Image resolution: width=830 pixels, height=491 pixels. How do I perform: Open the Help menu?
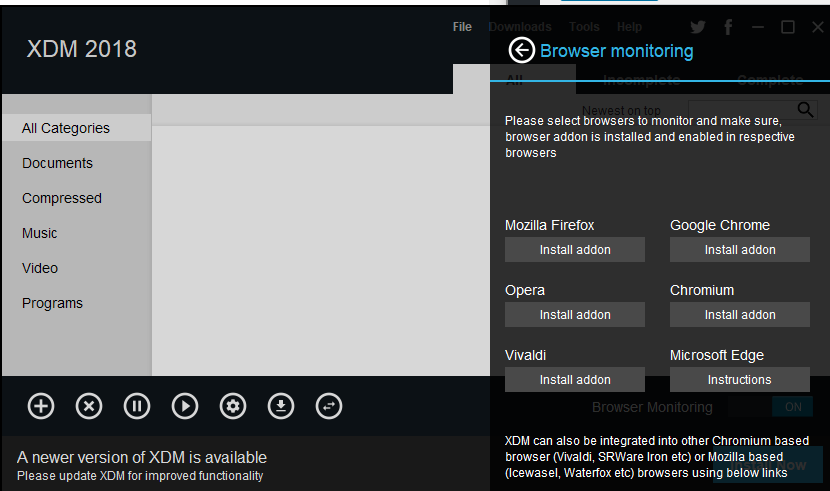629,27
